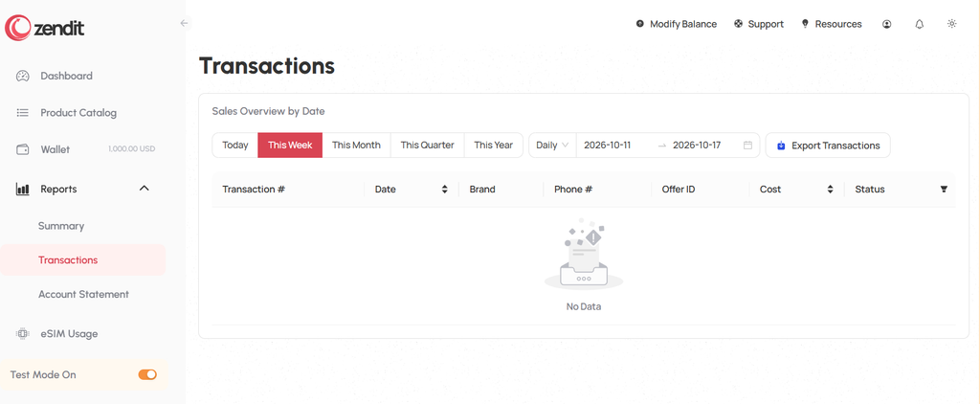Click the end date 2026-10-17 field
The image size is (980, 404).
coord(697,146)
